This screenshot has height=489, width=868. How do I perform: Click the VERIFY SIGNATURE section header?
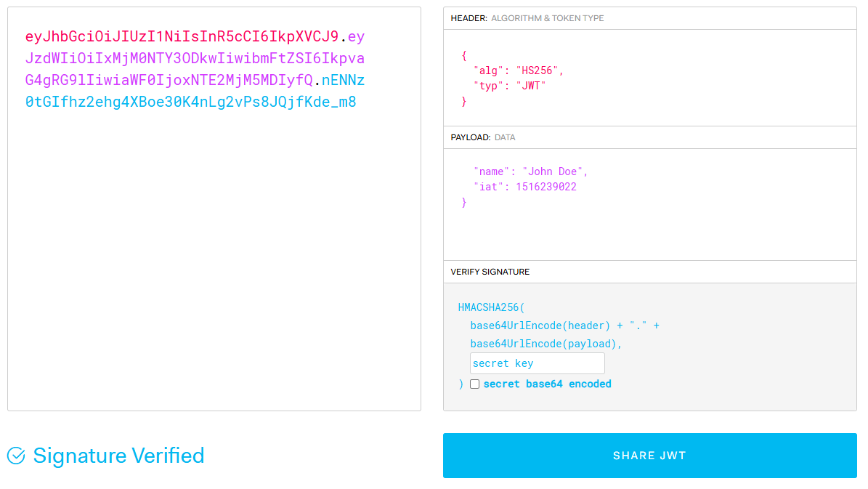point(490,272)
